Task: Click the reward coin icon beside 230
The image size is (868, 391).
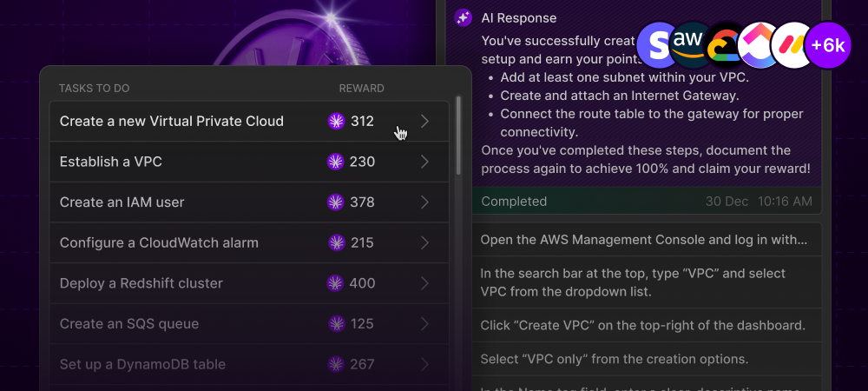Action: 336,162
